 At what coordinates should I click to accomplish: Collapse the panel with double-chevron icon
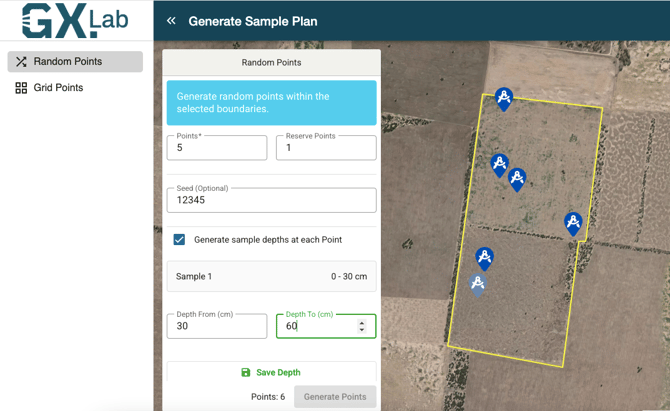point(171,21)
